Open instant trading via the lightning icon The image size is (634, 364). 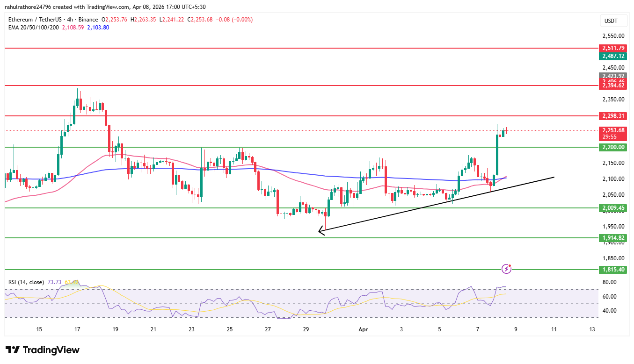pyautogui.click(x=507, y=268)
